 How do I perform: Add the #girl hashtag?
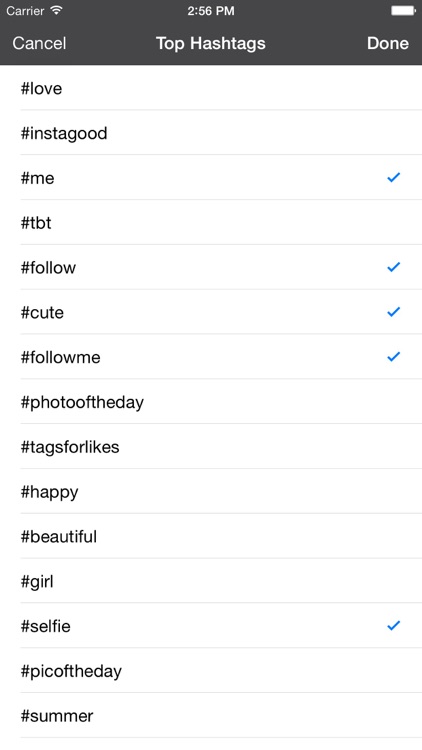pyautogui.click(x=211, y=581)
